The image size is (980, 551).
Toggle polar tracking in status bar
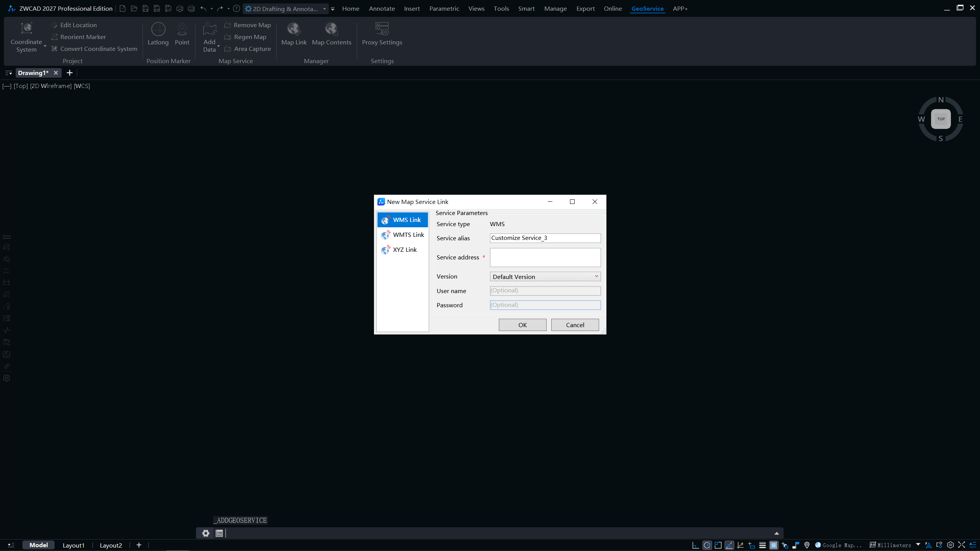[707, 545]
